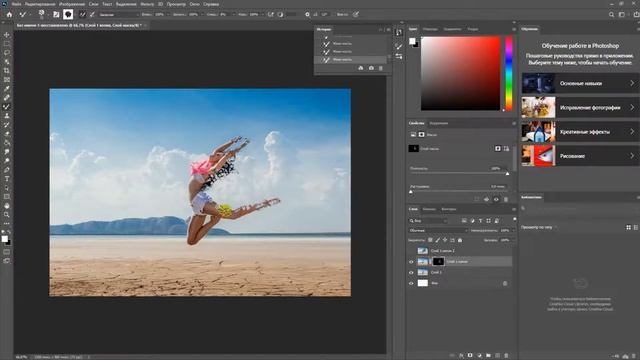Viewport: 640px width, 360px height.
Task: Click the delete layer trash icon in Layers panel
Action: [x=507, y=356]
